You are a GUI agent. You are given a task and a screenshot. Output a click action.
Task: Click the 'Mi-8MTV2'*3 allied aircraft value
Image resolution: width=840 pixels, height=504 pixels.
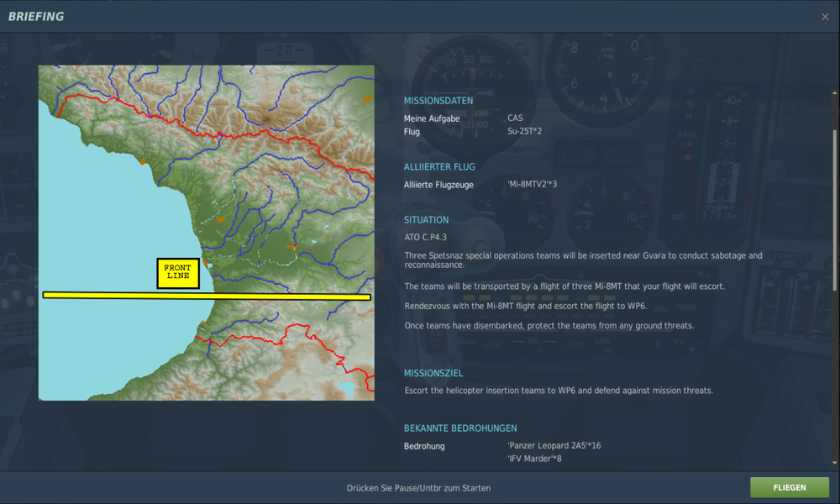[x=532, y=184]
